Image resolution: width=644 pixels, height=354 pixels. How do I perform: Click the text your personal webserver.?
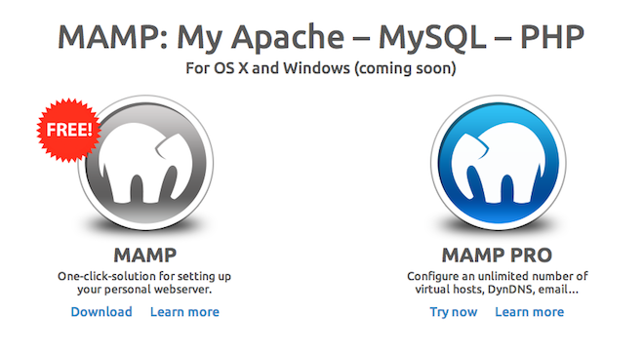144,290
